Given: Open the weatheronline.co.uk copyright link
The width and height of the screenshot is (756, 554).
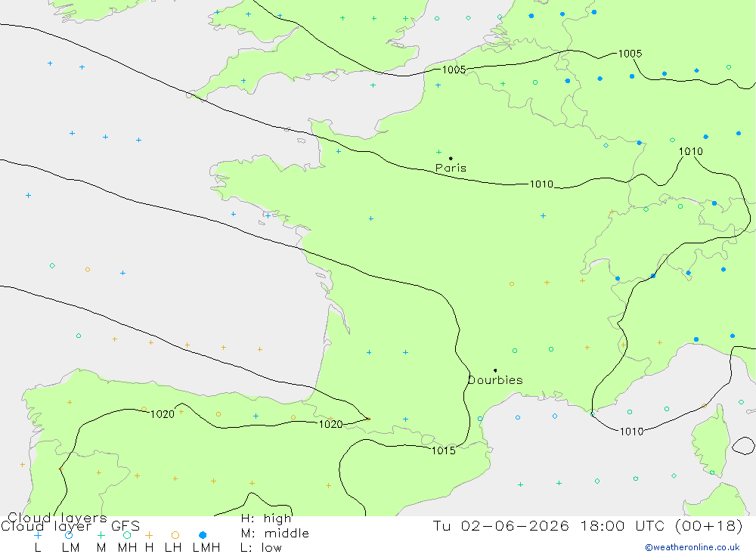Looking at the screenshot, I should coord(692,547).
